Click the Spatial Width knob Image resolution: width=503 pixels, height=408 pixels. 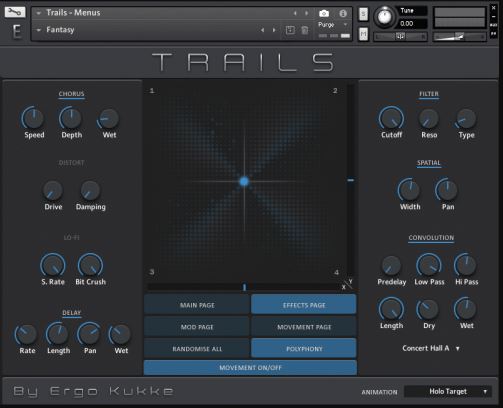[x=410, y=190]
